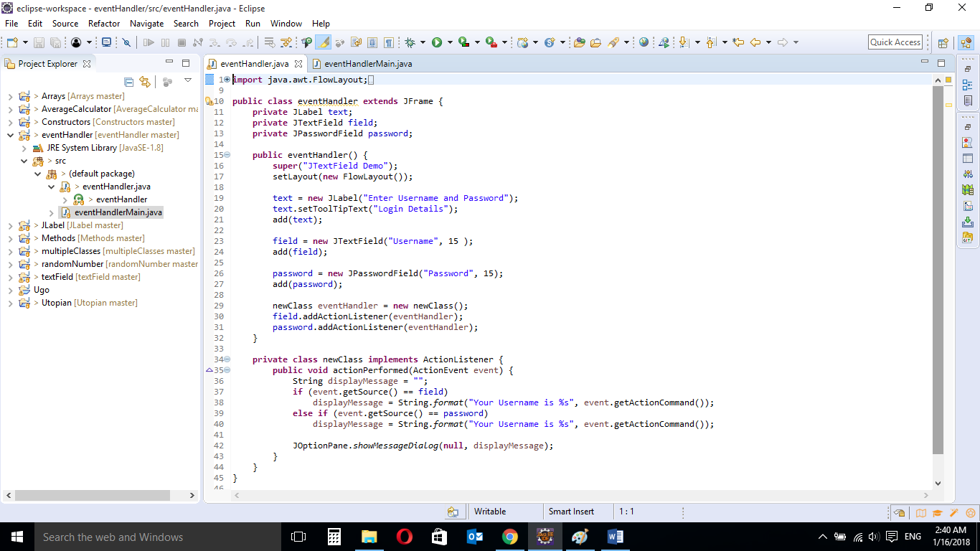Viewport: 980px width, 551px height.
Task: Click the External Tools run icon
Action: (x=491, y=42)
